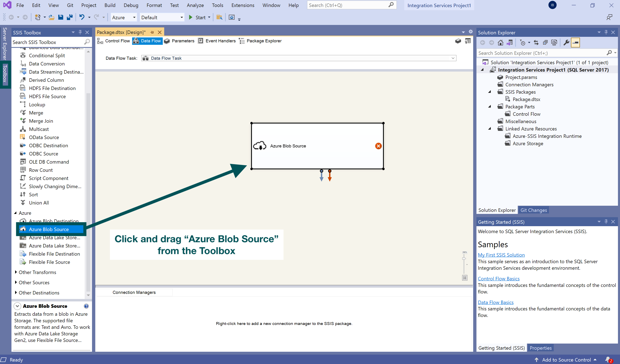Viewport: 620px width, 364px height.
Task: Switch to the Control Flow tab
Action: pyautogui.click(x=114, y=41)
